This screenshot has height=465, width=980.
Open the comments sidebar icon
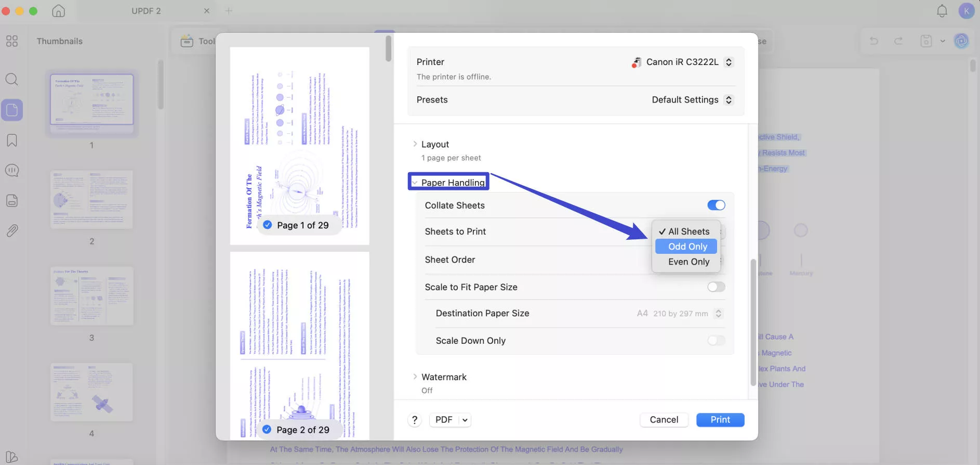pos(12,171)
